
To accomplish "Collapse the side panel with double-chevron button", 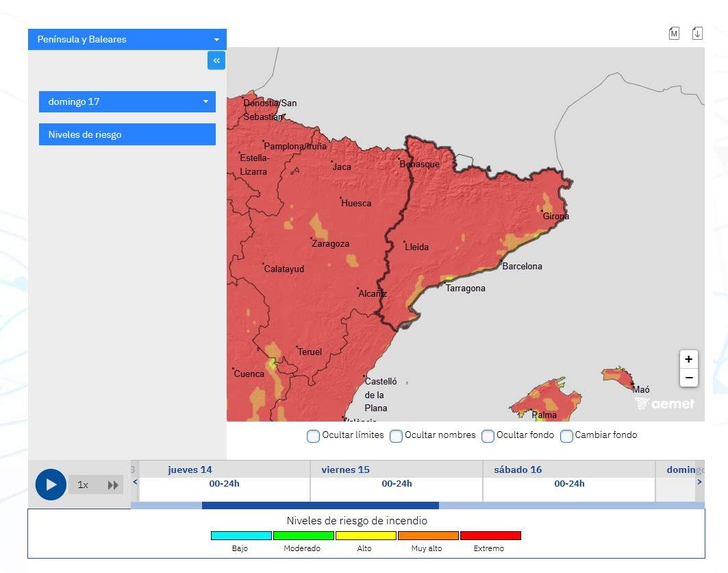I will 216,60.
